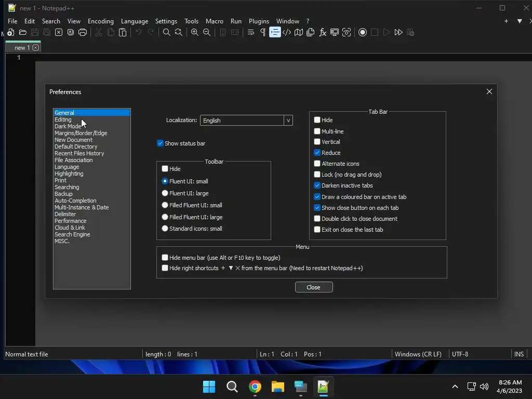The height and width of the screenshot is (399, 532).
Task: Click UTF-8 encoding in status bar
Action: pyautogui.click(x=460, y=354)
